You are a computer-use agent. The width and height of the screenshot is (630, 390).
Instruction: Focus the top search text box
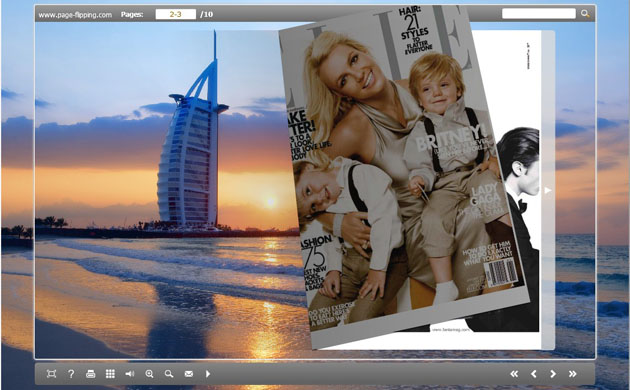coord(538,14)
